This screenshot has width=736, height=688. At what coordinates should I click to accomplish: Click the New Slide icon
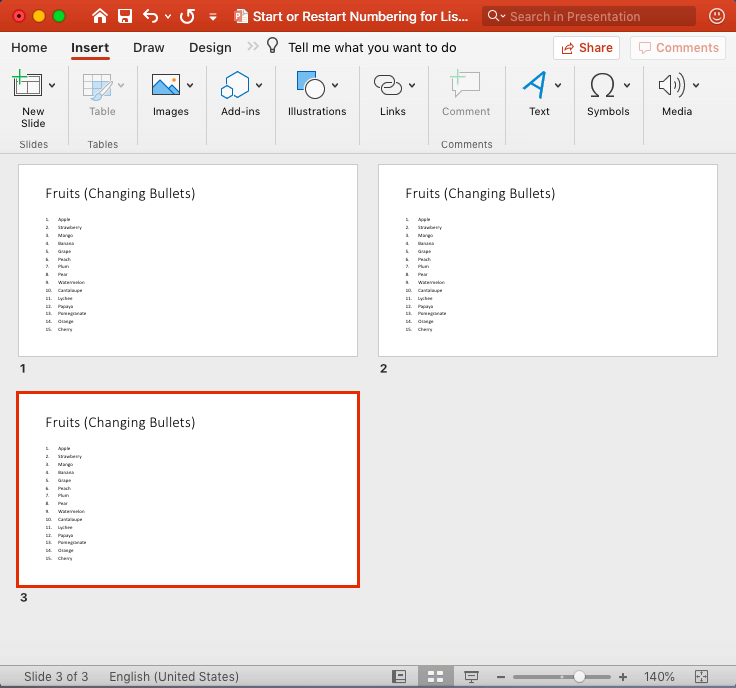pyautogui.click(x=28, y=85)
